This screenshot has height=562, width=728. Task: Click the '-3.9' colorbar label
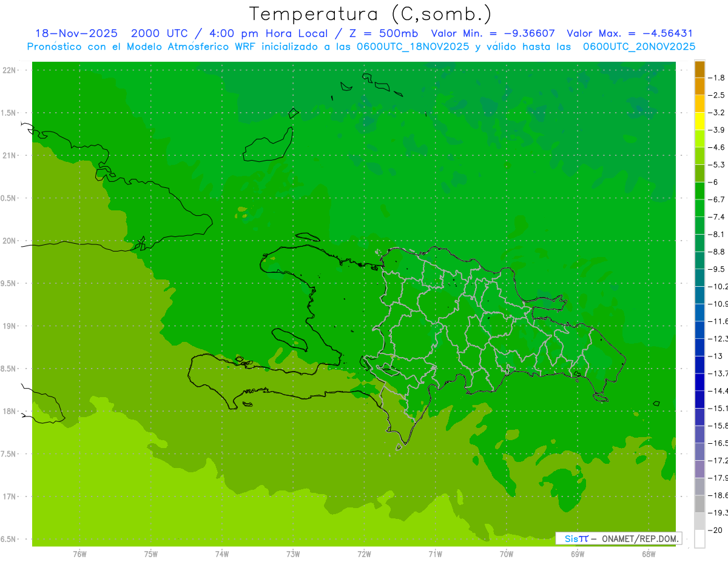716,130
